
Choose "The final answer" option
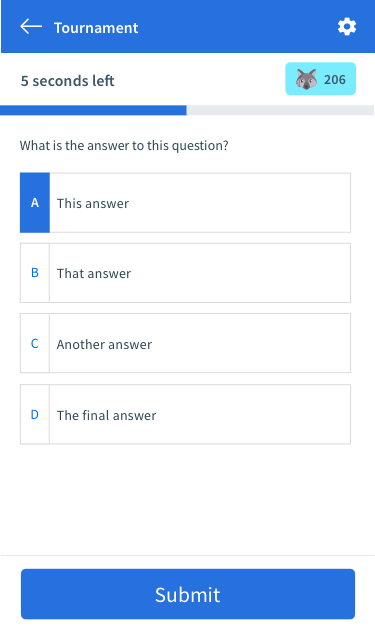[185, 415]
